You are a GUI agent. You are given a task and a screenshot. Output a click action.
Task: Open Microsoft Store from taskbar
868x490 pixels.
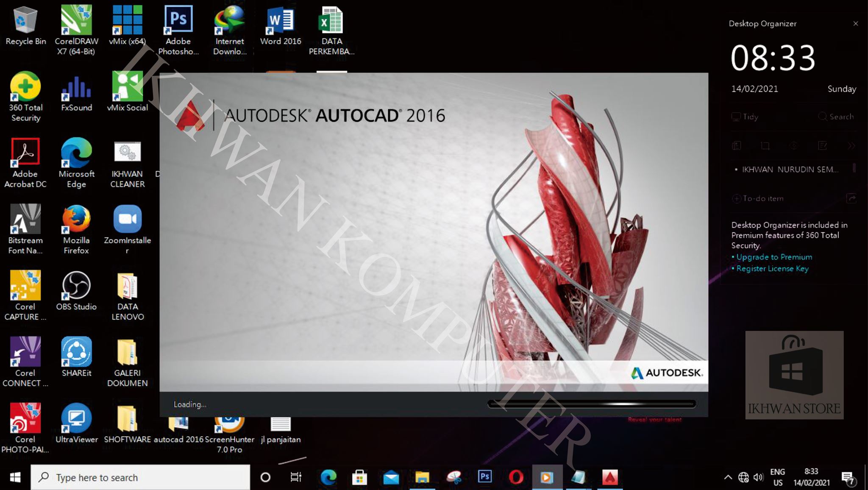[x=359, y=478]
